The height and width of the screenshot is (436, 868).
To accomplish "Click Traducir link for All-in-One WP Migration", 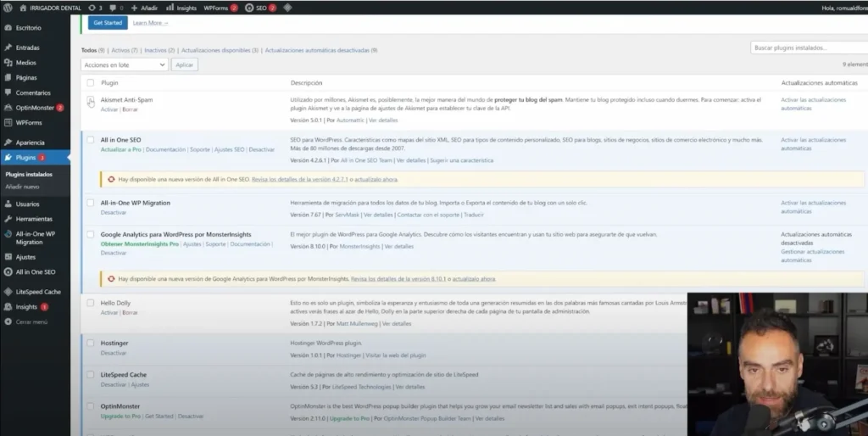I will [473, 215].
